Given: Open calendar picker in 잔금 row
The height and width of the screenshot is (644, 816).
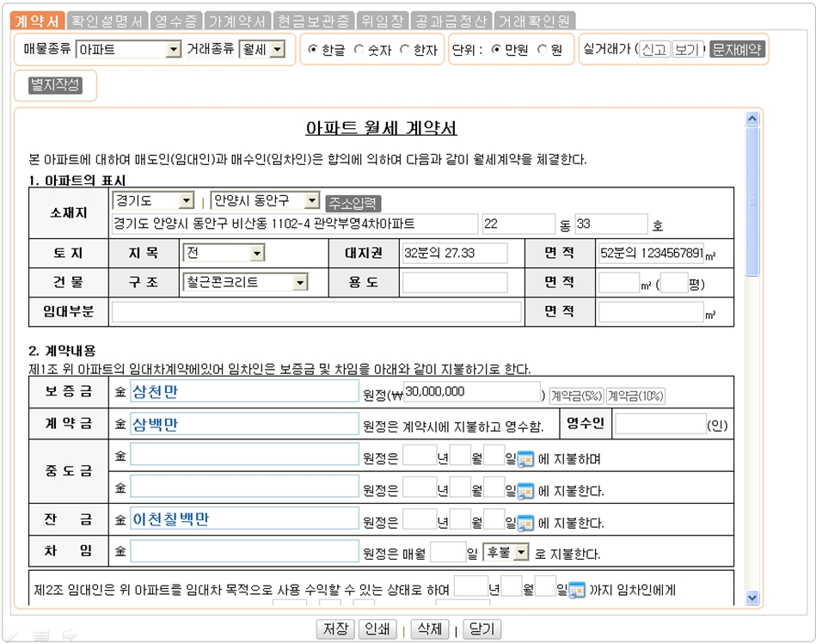Looking at the screenshot, I should point(525,523).
